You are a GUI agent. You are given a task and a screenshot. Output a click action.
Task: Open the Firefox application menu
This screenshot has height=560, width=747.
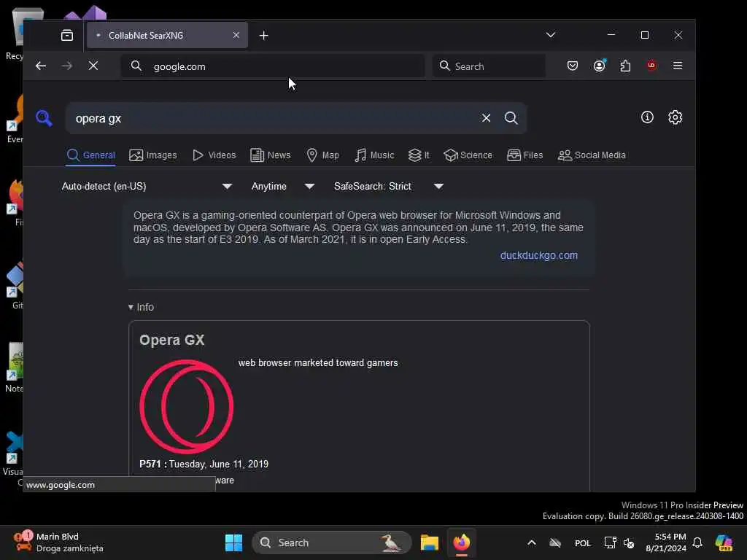[678, 66]
